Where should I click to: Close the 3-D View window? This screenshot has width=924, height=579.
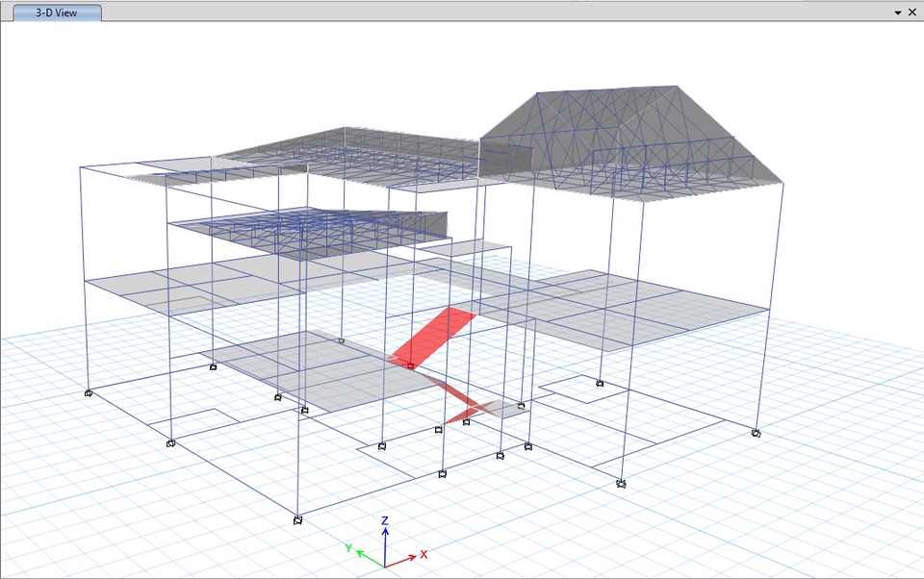(911, 12)
